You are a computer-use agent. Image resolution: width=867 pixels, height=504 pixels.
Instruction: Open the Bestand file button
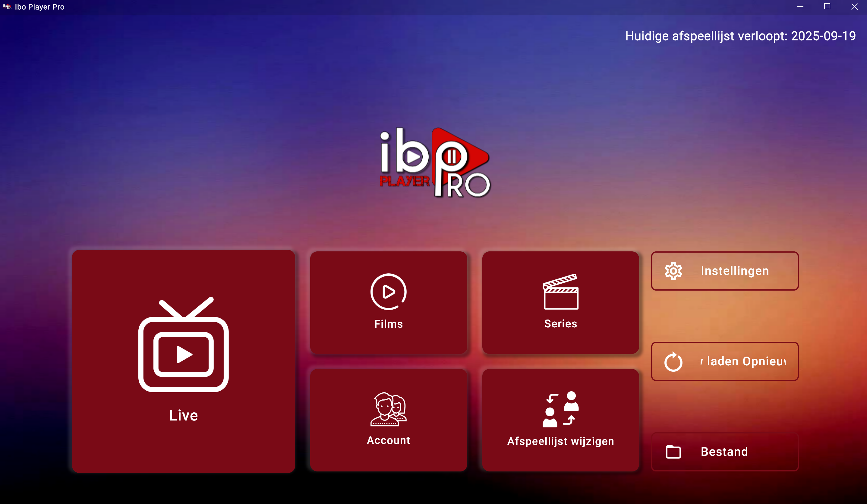tap(725, 452)
